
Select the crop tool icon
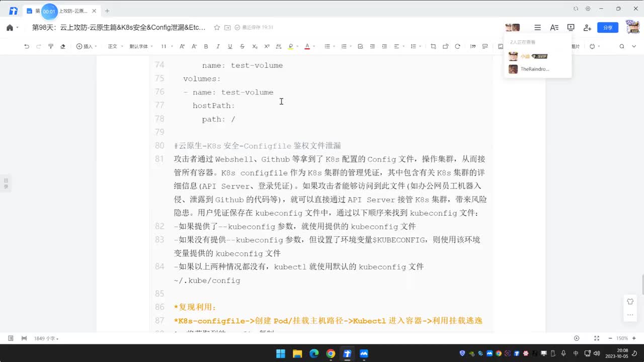tap(433, 46)
